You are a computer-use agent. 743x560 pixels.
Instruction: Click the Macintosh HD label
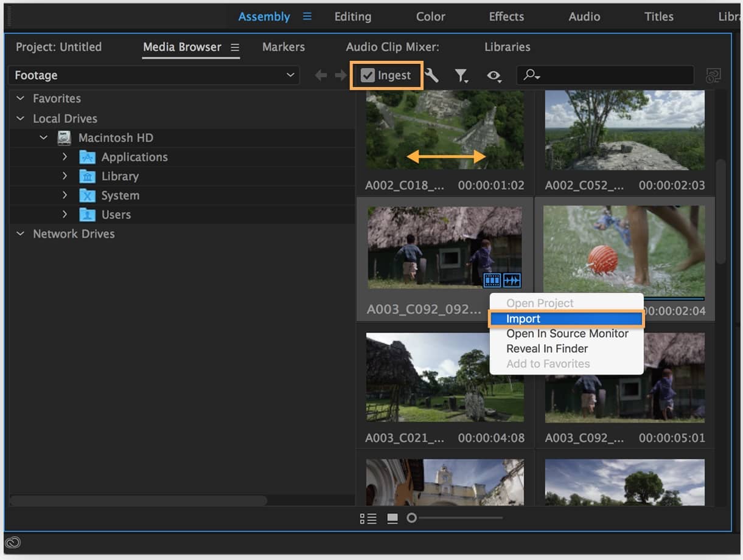click(116, 138)
